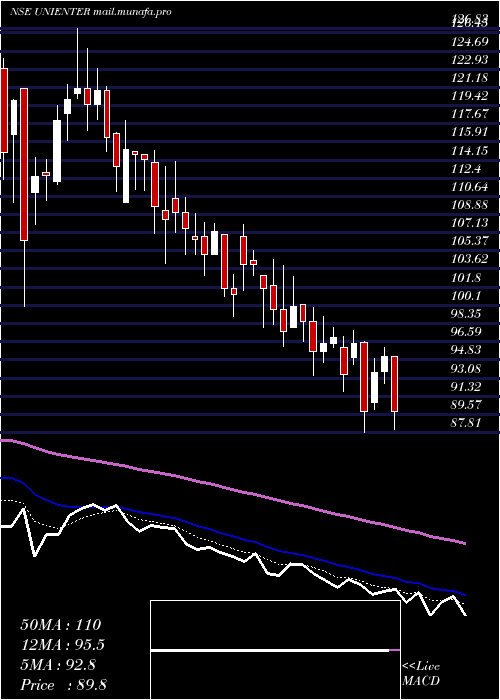Viewport: 500px width, 700px height.
Task: Click the 98.35 price label
Action: click(466, 314)
